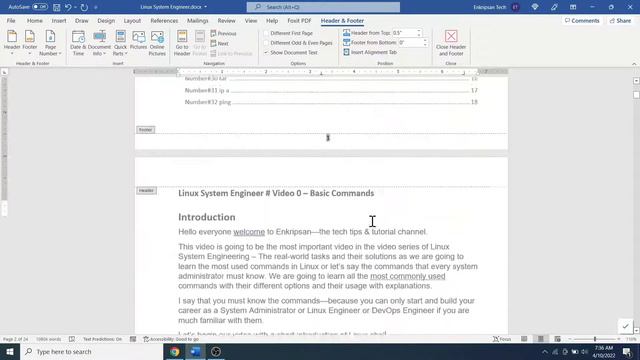Click the Search box
Screen dimensions: 640x360
pos(323,7)
